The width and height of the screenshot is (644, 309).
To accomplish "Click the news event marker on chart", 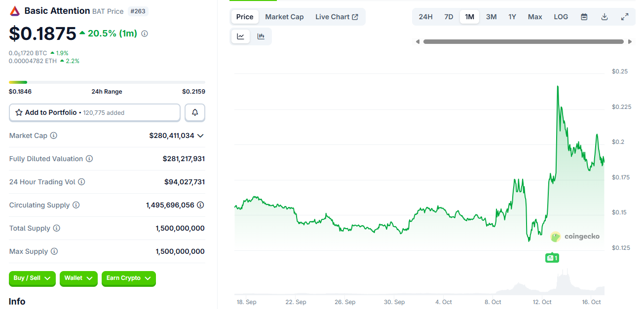I will (x=552, y=258).
